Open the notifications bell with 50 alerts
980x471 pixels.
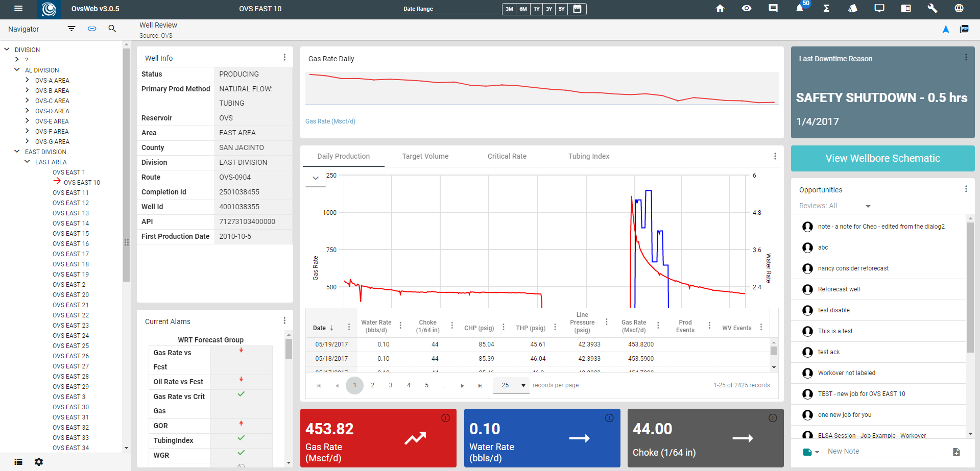pyautogui.click(x=800, y=9)
